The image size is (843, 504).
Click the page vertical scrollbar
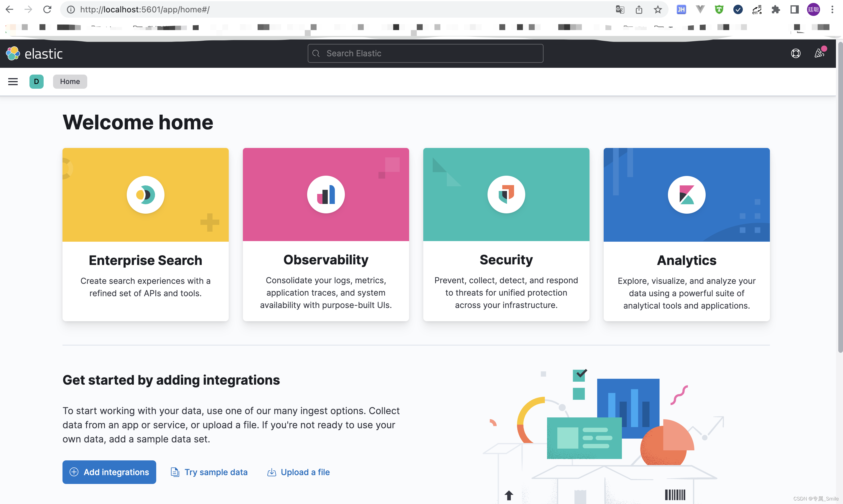point(840,197)
